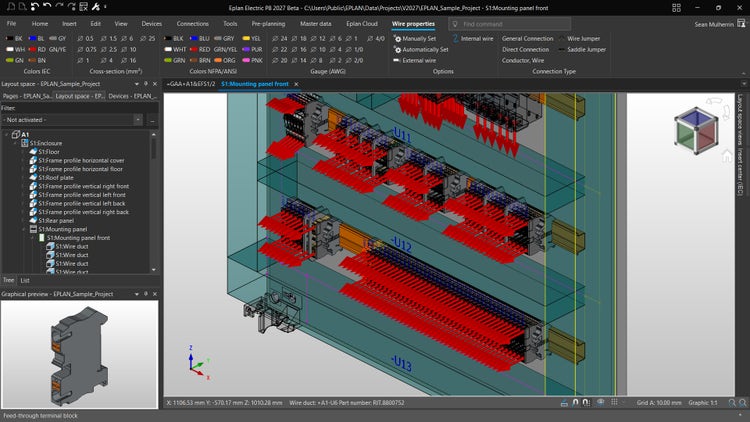
Task: Toggle the object snap magnet in status bar
Action: (575, 403)
